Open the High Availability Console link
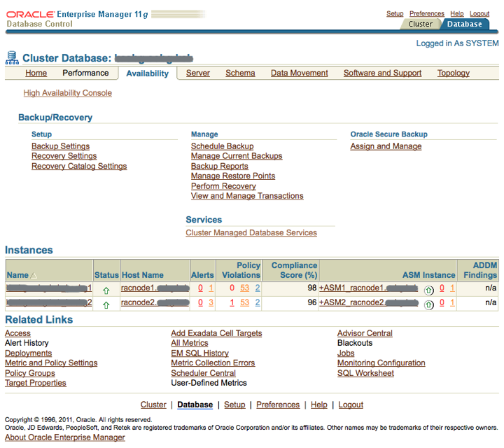Screen dimensions: 504x448 67,93
